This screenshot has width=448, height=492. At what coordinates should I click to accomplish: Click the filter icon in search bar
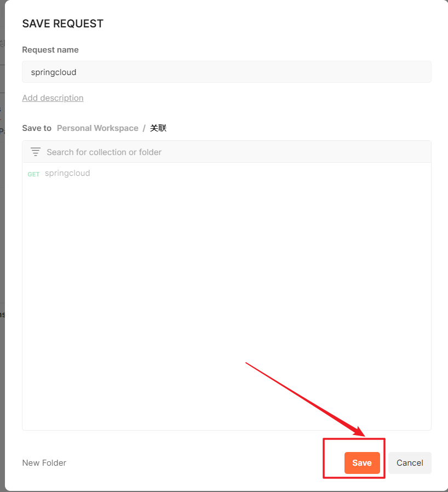click(x=36, y=152)
